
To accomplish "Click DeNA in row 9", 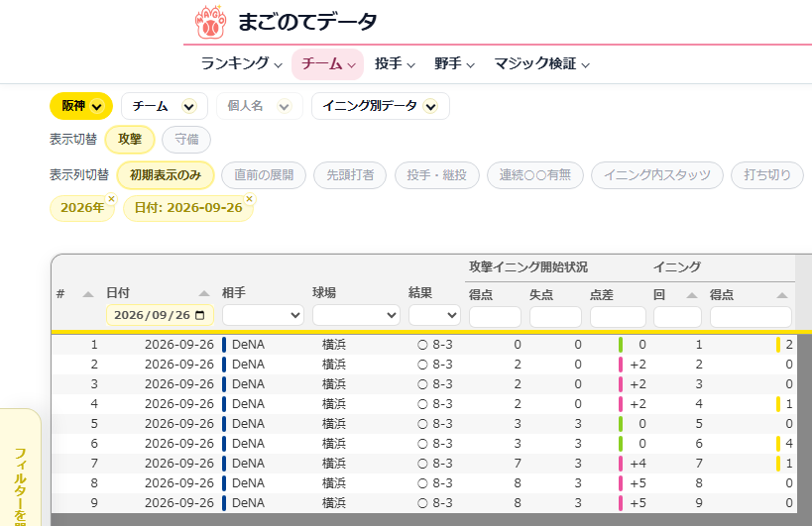I will [x=248, y=503].
